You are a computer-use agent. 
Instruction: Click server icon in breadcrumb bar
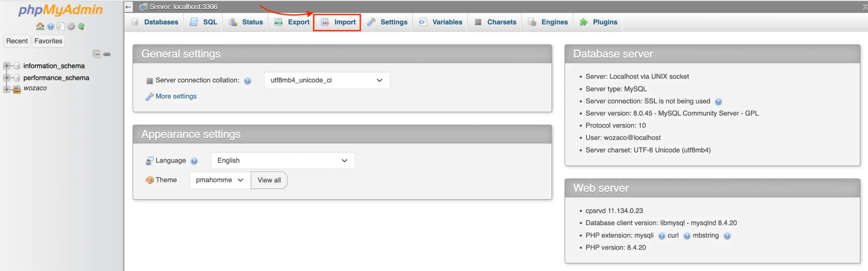pyautogui.click(x=143, y=7)
